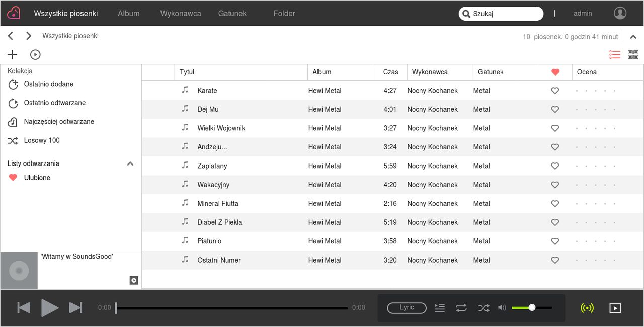Click the music note icon beside Zaplatany
Image resolution: width=644 pixels, height=327 pixels.
click(x=185, y=165)
